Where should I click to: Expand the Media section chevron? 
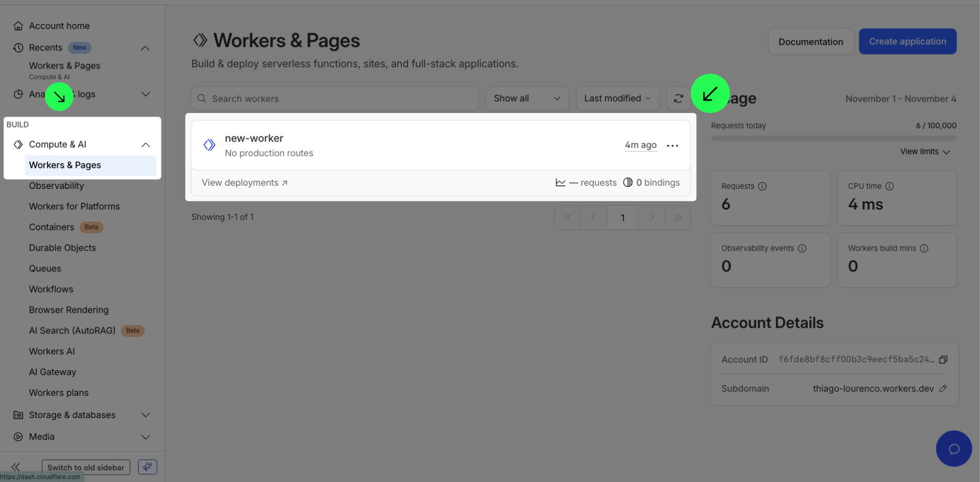click(x=146, y=437)
